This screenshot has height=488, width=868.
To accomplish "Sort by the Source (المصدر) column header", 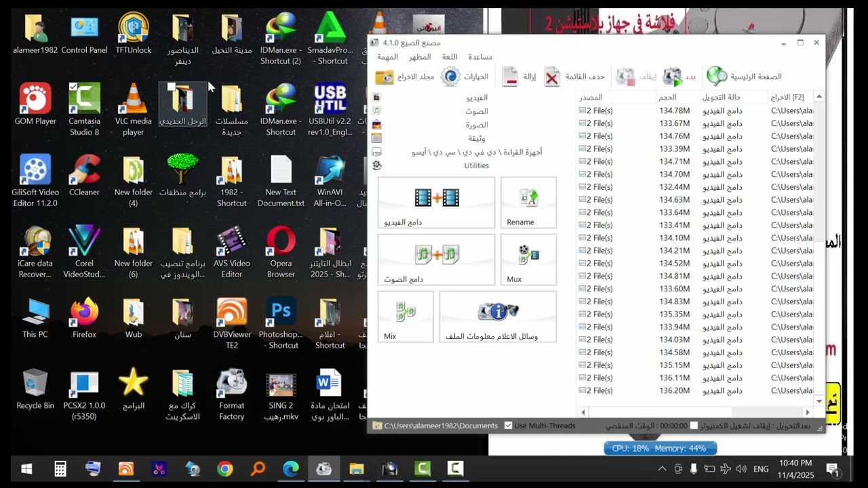I will 616,98.
